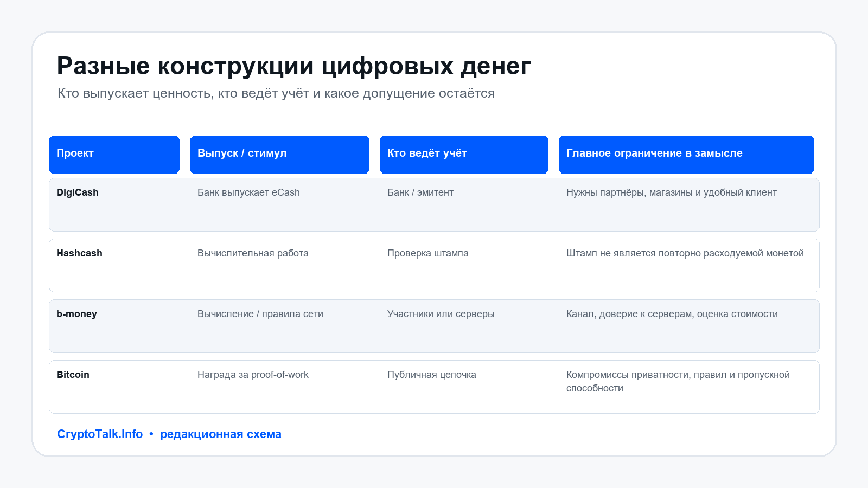Click 'Нужны партнёры, магазины и удобный клиент'
868x488 pixels.
click(672, 192)
